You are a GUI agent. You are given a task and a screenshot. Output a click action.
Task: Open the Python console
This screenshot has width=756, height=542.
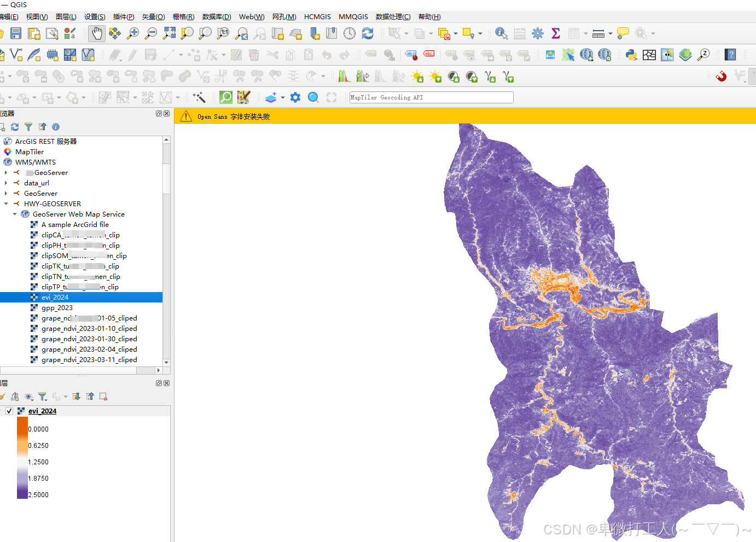click(x=630, y=55)
